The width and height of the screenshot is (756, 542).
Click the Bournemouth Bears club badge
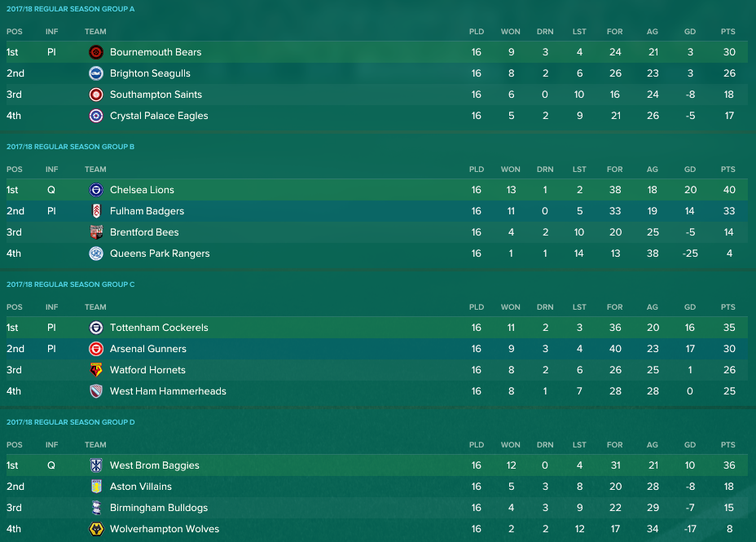pyautogui.click(x=96, y=52)
